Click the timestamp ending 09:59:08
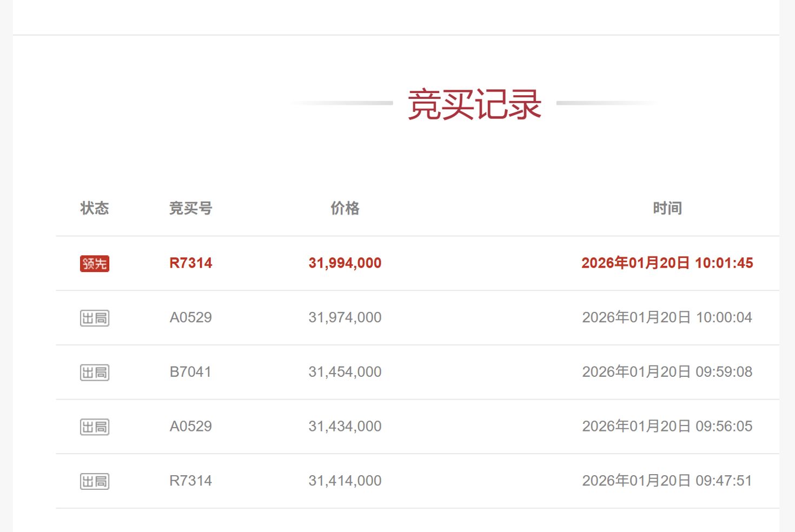795x532 pixels. [667, 372]
